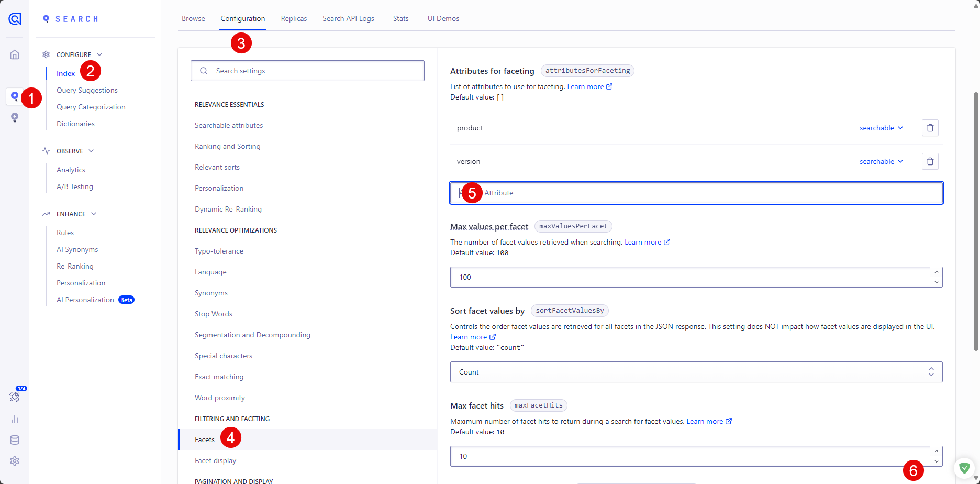Screen dimensions: 980x484
Task: Select Exact matching setting
Action: pyautogui.click(x=219, y=377)
